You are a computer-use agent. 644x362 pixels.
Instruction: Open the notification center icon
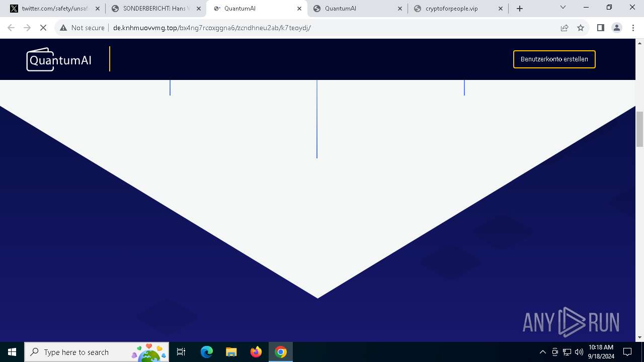(627, 352)
